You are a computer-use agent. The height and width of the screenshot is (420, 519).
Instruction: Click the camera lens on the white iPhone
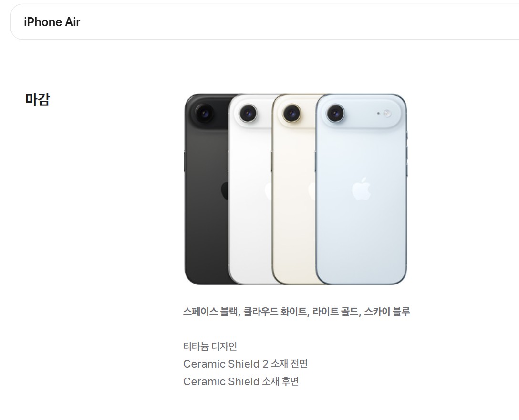(248, 113)
